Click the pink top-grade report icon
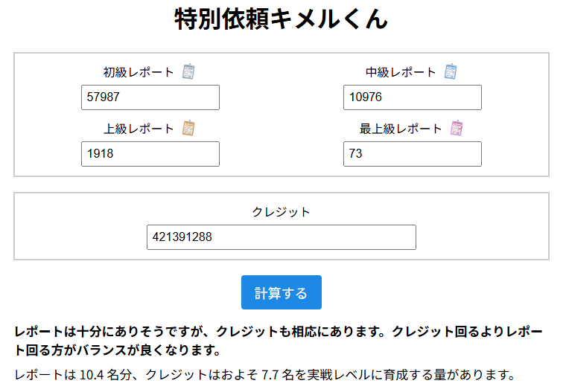Image resolution: width=566 pixels, height=392 pixels. pyautogui.click(x=457, y=129)
